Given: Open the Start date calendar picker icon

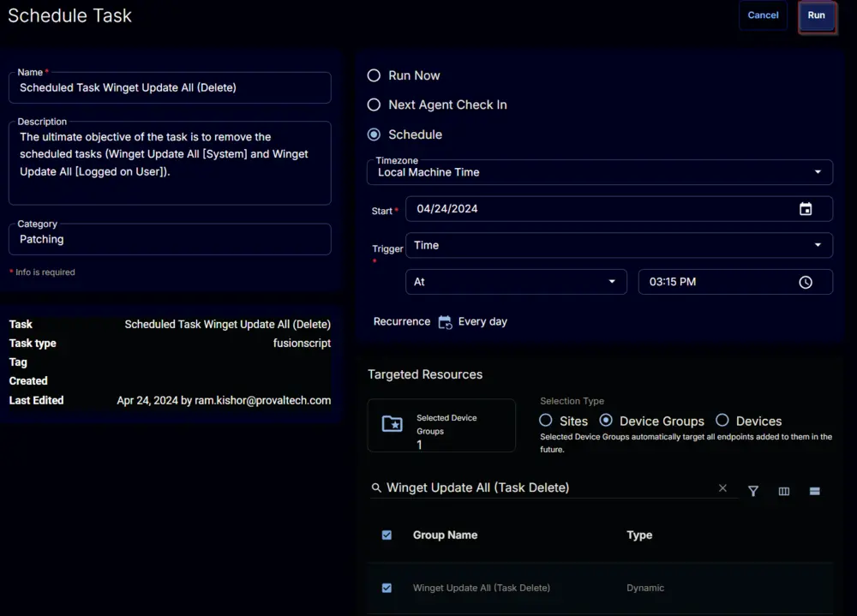Looking at the screenshot, I should click(805, 209).
